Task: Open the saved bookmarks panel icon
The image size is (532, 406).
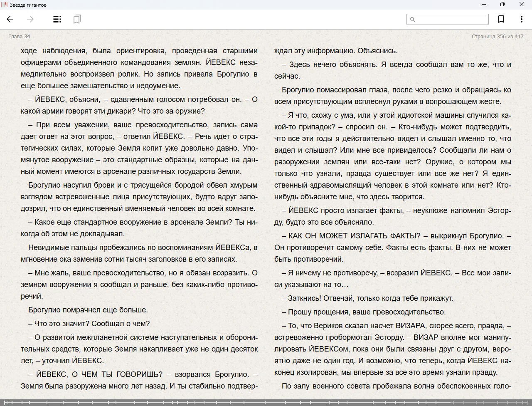Action: point(77,19)
